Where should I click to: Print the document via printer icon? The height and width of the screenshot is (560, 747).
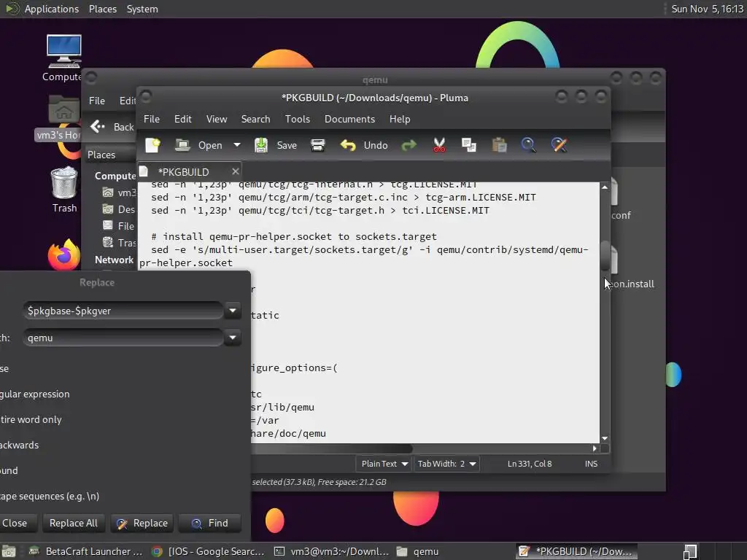tap(318, 145)
